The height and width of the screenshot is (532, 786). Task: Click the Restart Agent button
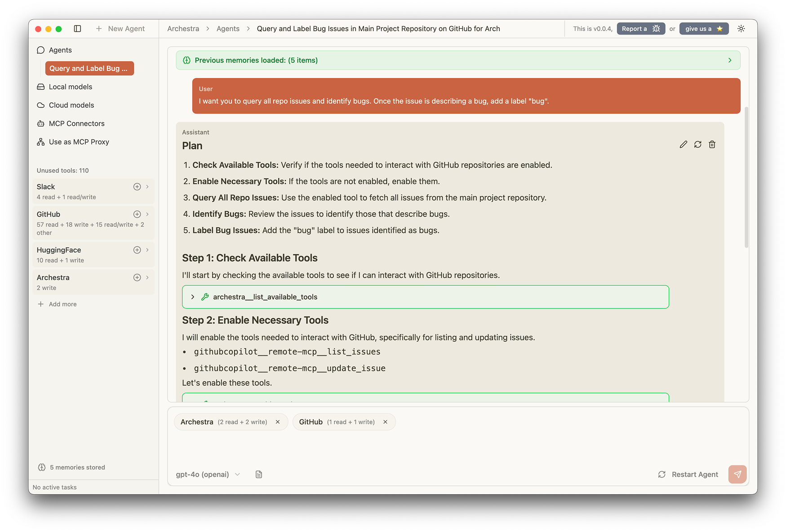[688, 474]
